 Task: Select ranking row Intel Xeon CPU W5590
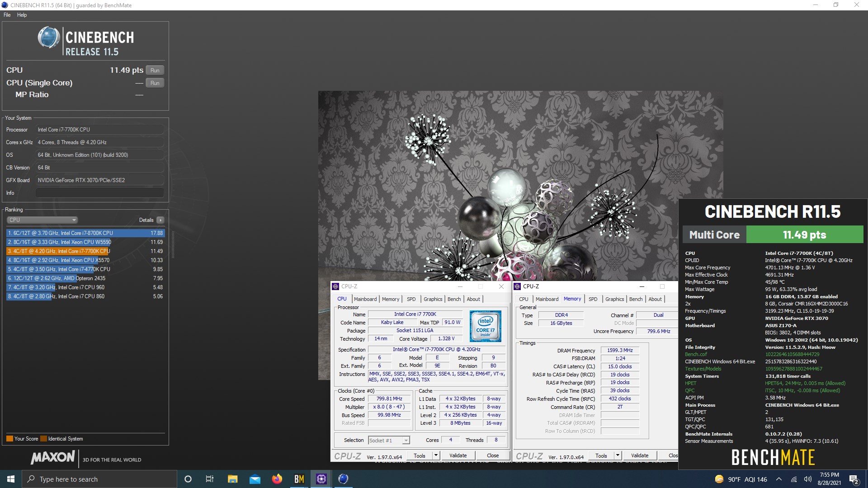pyautogui.click(x=85, y=242)
